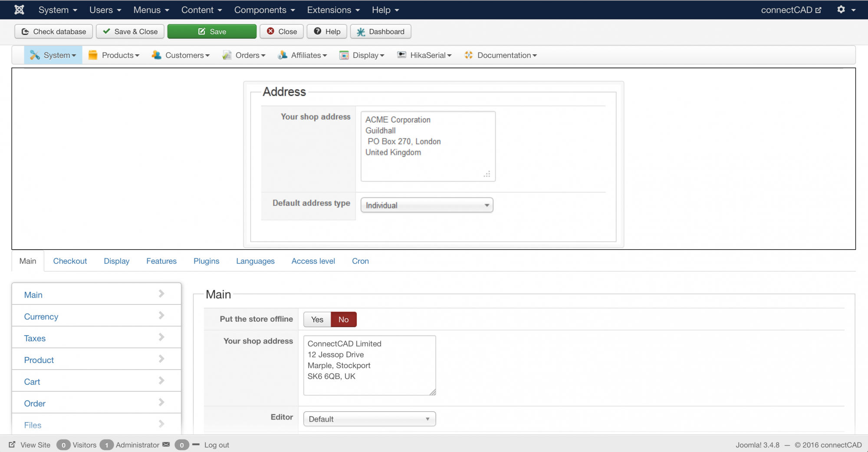Open the Menus menu
This screenshot has width=868, height=452.
point(151,10)
